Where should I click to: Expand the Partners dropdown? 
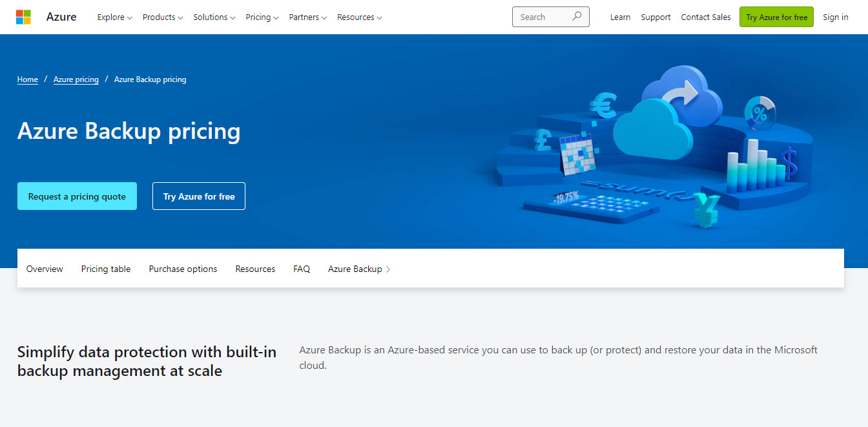[307, 17]
